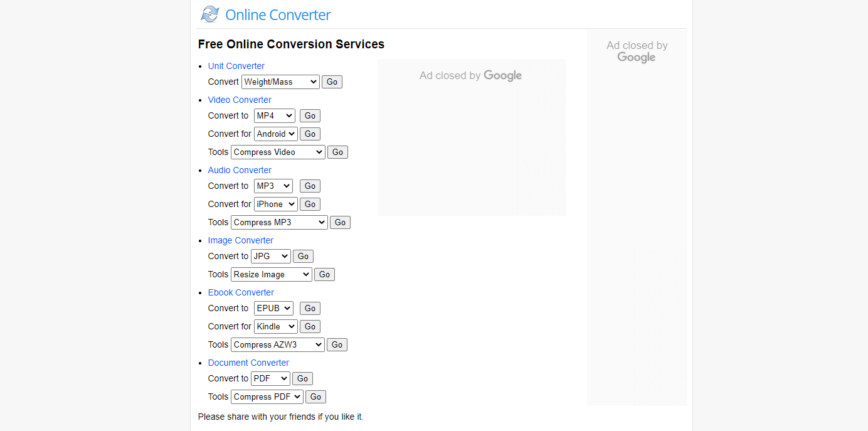868x431 pixels.
Task: Open the Unit Converter page
Action: pyautogui.click(x=236, y=66)
